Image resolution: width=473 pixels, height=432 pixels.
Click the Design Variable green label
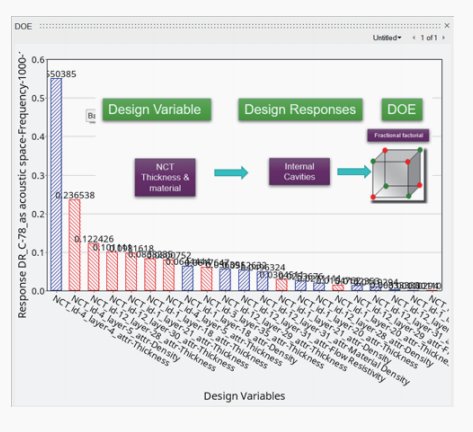click(157, 109)
